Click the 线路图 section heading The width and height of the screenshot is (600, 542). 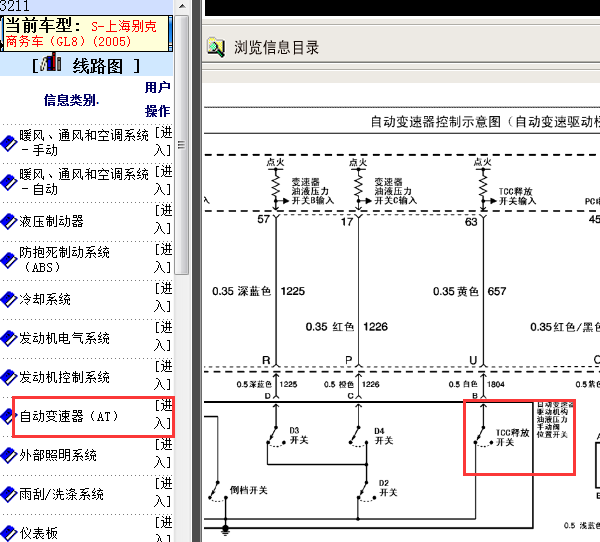[97, 66]
